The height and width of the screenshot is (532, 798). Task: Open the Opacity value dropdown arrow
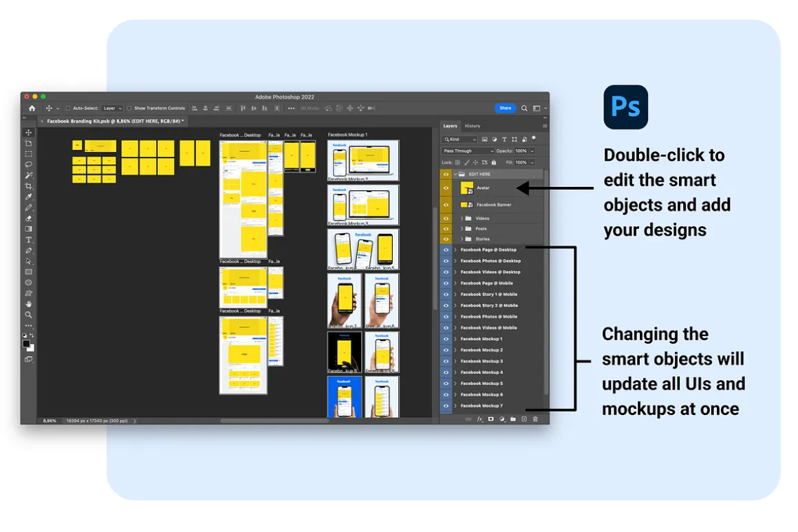click(x=532, y=151)
